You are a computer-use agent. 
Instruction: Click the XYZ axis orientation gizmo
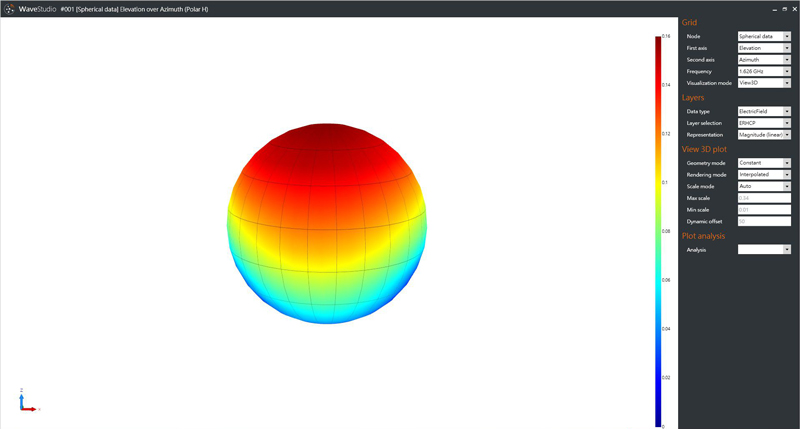point(28,401)
